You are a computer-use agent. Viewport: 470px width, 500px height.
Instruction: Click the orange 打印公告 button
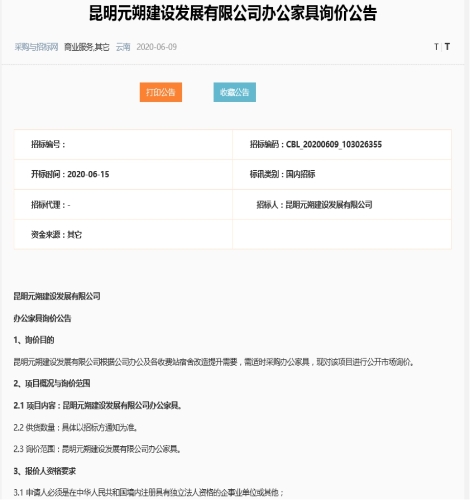tap(161, 92)
